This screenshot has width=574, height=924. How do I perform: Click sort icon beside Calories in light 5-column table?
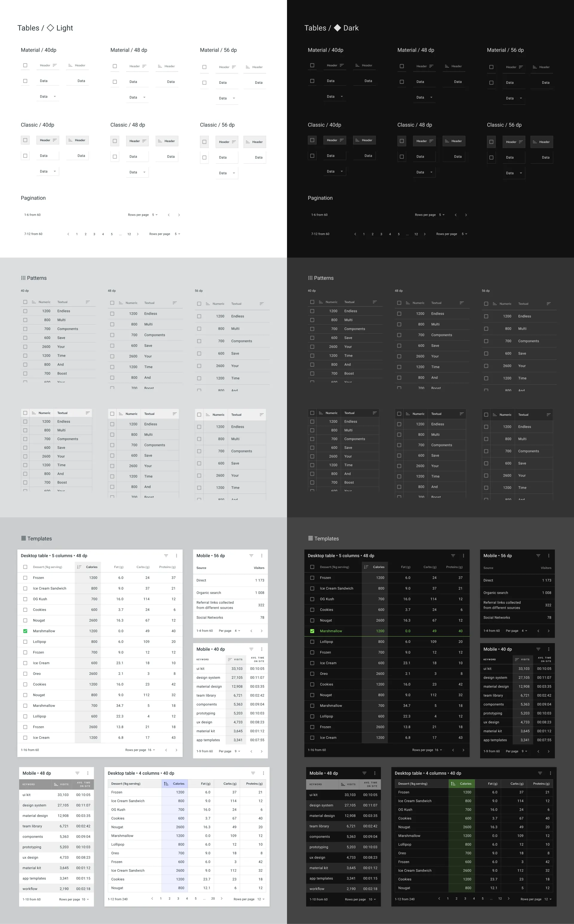(x=79, y=567)
